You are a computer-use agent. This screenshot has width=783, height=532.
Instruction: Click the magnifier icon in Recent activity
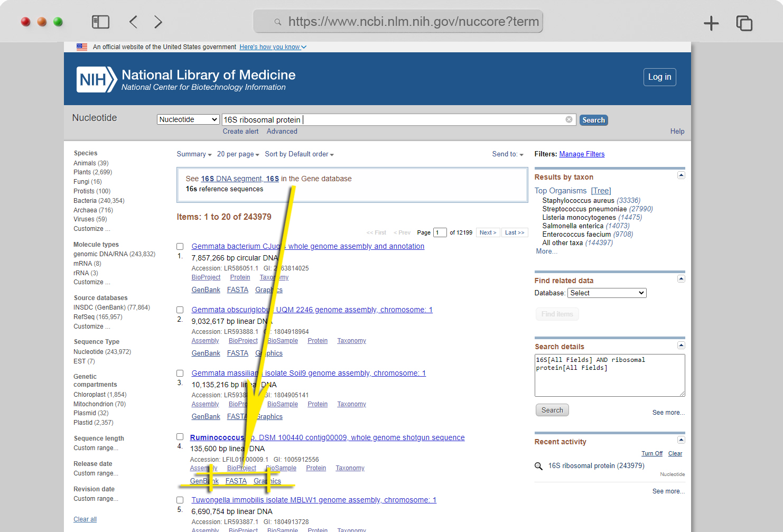[x=538, y=466]
